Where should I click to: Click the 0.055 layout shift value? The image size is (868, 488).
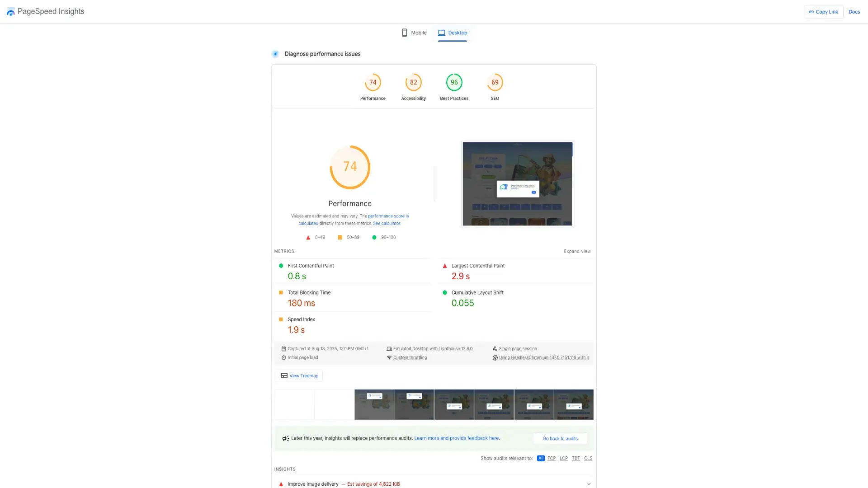tap(463, 303)
